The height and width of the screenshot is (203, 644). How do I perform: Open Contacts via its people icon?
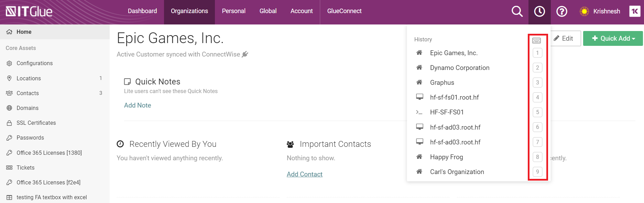9,93
